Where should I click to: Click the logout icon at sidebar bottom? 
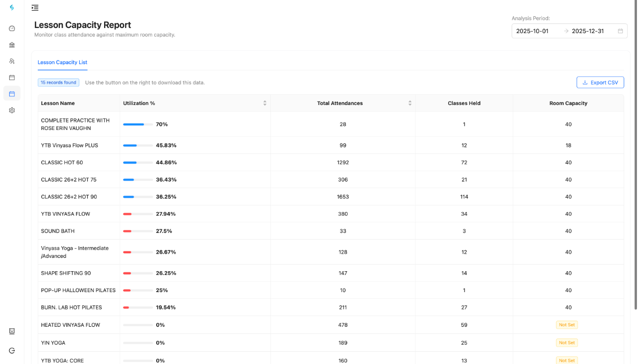tap(12, 350)
